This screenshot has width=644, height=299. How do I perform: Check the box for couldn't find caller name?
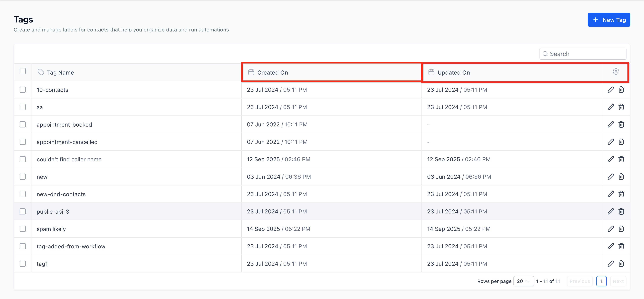[x=22, y=159]
